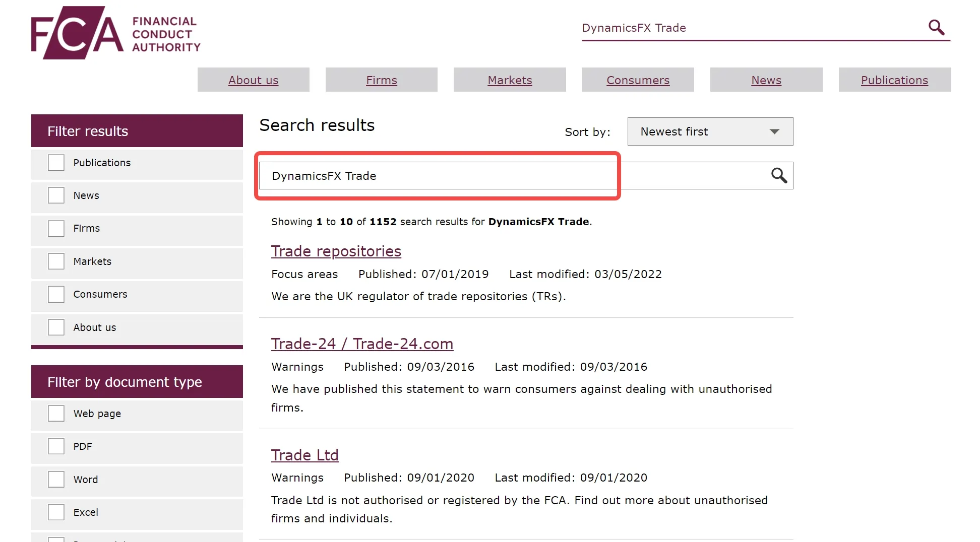Open the Trade-24 / Trade-24.com warning
The image size is (980, 542).
pos(362,344)
